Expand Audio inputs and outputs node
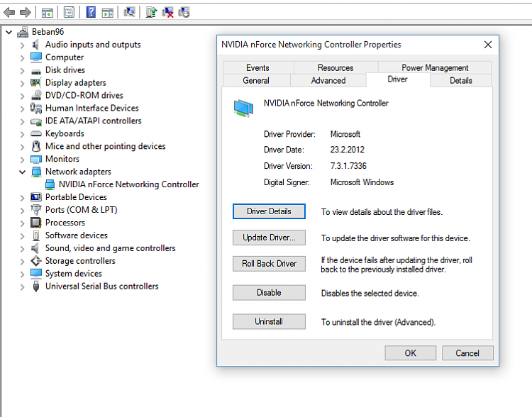This screenshot has width=532, height=417. coord(23,45)
